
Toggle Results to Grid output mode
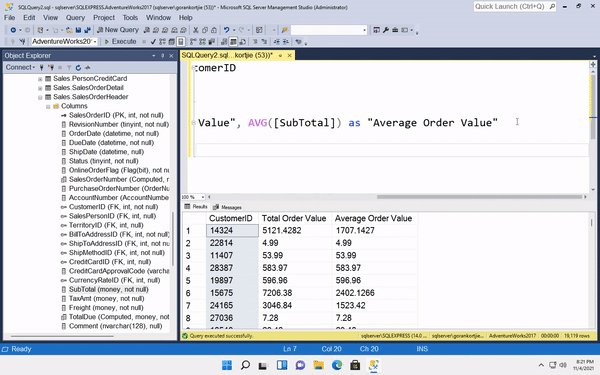233,41
